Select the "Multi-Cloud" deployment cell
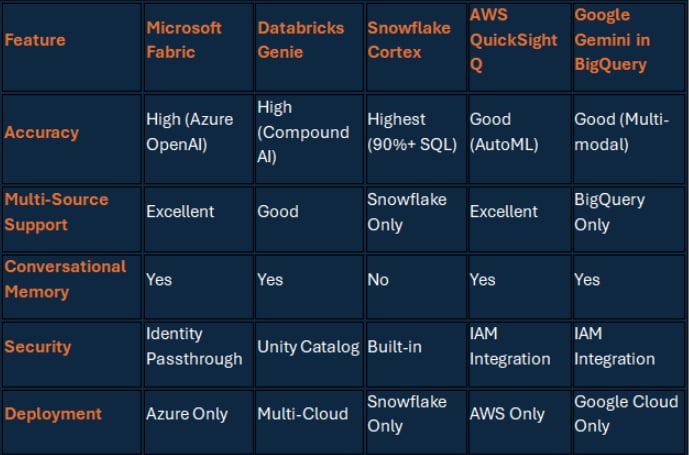Screen dimensions: 689x455 303,414
